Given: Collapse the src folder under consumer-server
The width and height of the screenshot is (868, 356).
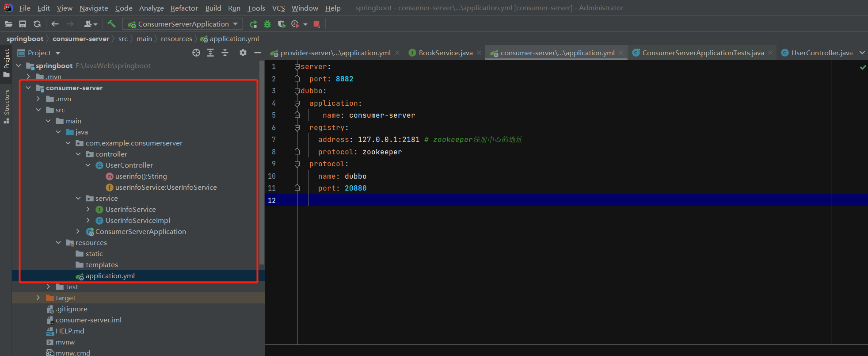Looking at the screenshot, I should tap(38, 110).
